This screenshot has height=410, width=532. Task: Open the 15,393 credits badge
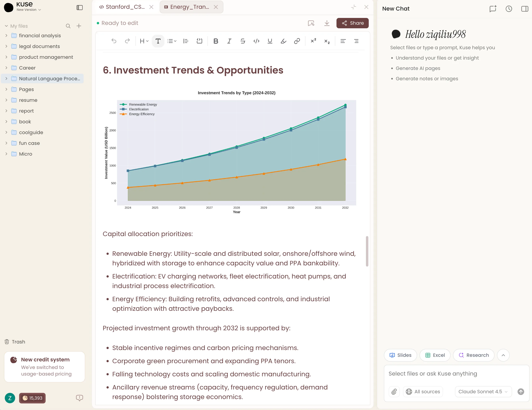[x=32, y=398]
